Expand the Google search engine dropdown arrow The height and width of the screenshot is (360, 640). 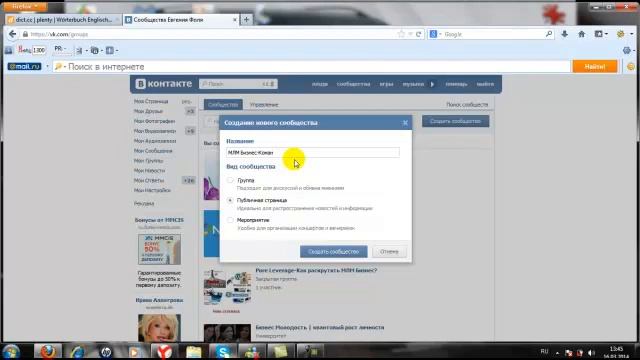pos(440,34)
